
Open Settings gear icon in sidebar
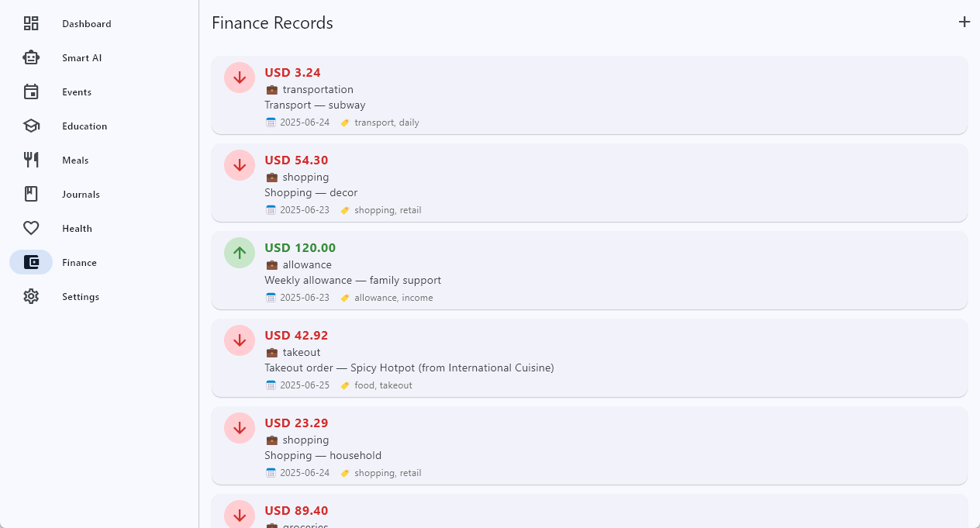point(31,296)
